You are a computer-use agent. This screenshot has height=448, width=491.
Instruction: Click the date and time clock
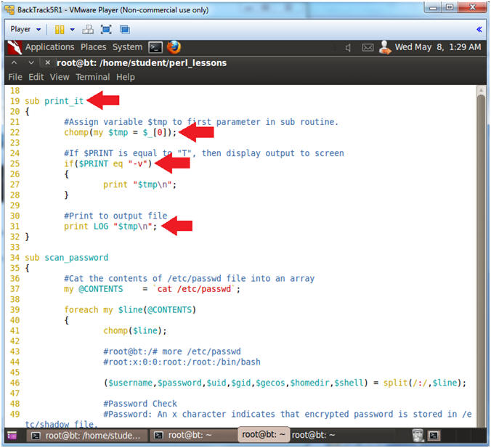tap(438, 47)
